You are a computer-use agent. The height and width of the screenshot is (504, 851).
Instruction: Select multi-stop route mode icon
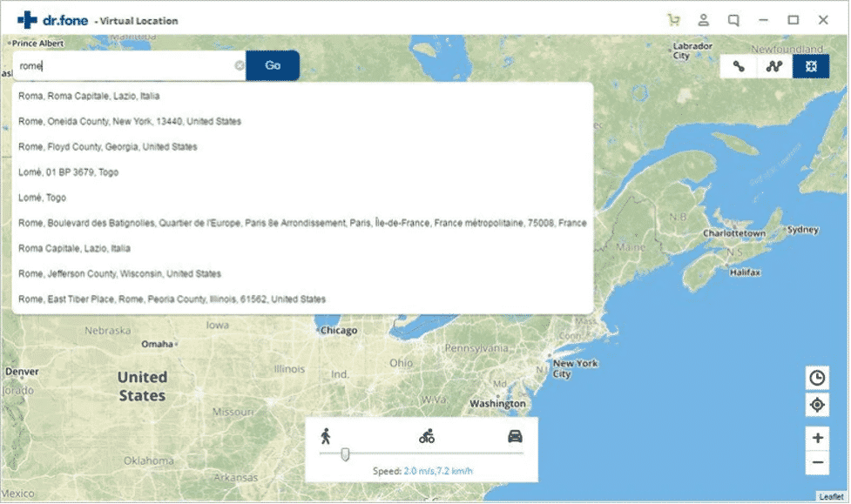click(774, 66)
